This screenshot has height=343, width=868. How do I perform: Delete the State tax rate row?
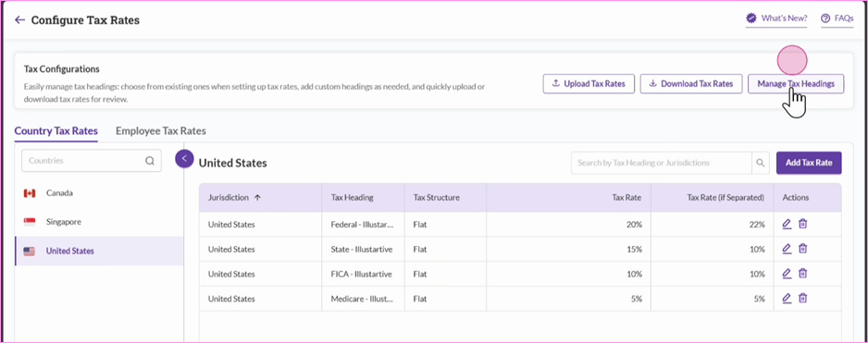point(802,249)
